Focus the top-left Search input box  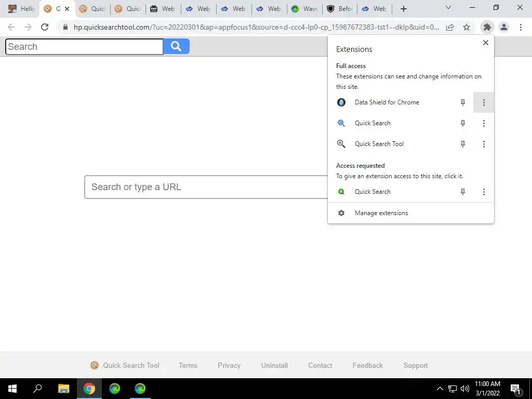coord(84,46)
